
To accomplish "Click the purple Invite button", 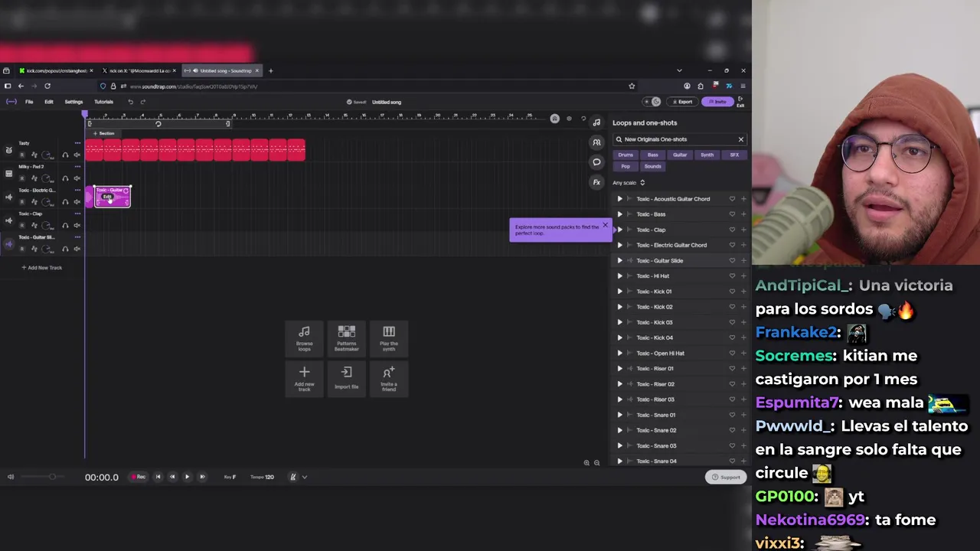I will tap(717, 102).
